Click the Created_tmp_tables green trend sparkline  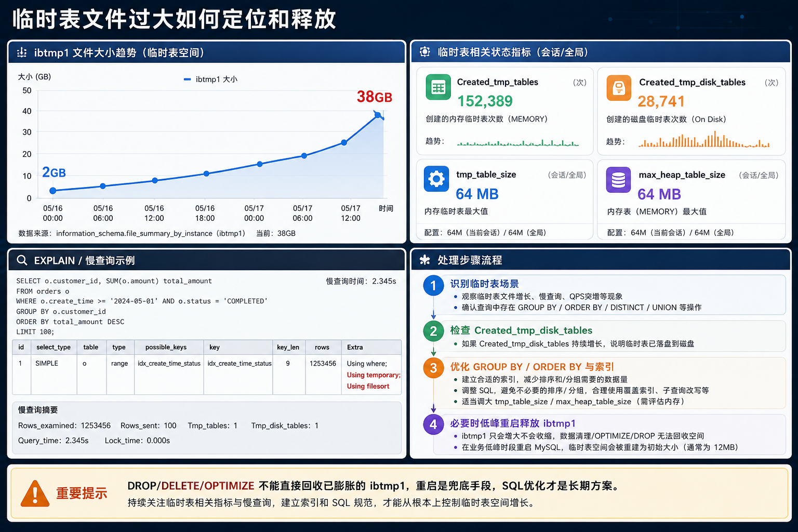tap(518, 142)
